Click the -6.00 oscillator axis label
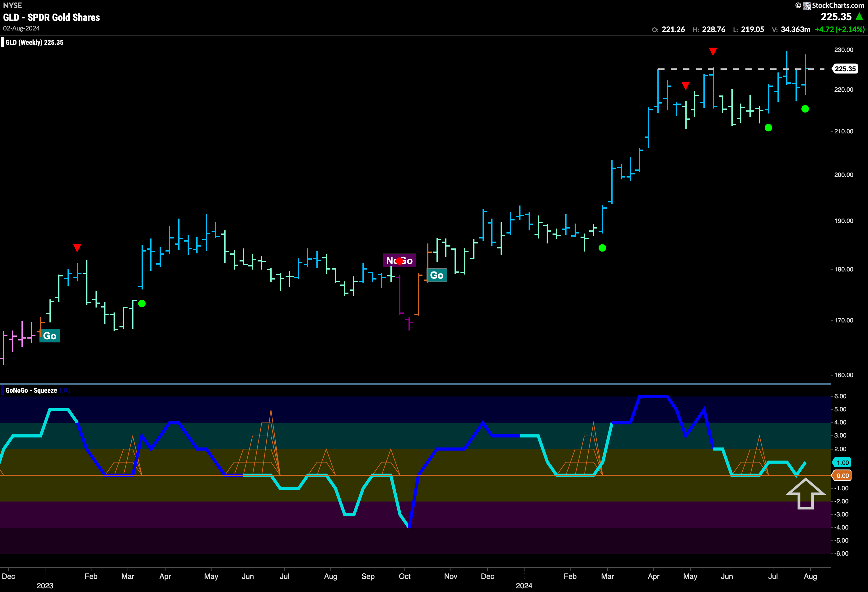Viewport: 868px width, 592px height. 841,553
